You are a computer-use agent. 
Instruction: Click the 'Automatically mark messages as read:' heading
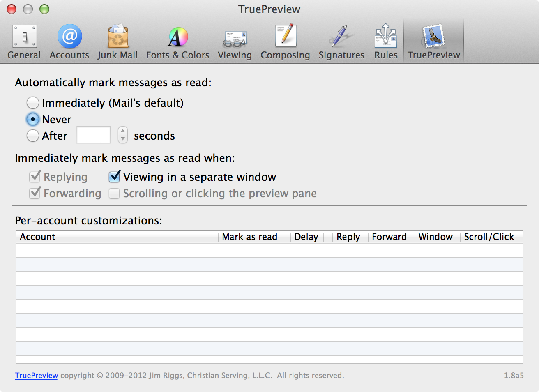pyautogui.click(x=113, y=83)
